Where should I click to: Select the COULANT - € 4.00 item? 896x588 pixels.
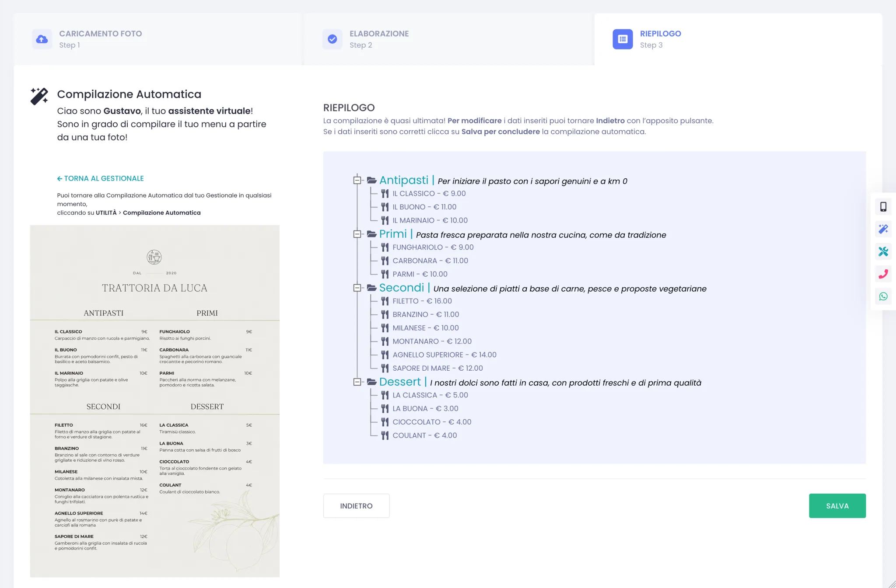point(424,436)
